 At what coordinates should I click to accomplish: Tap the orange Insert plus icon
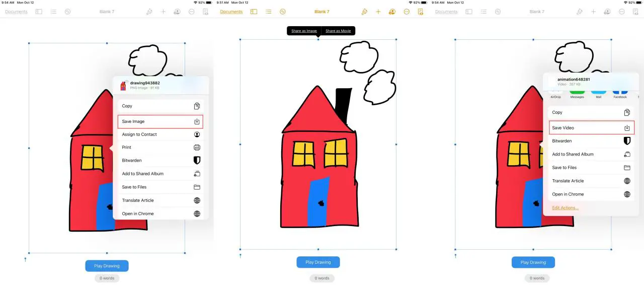[x=378, y=12]
